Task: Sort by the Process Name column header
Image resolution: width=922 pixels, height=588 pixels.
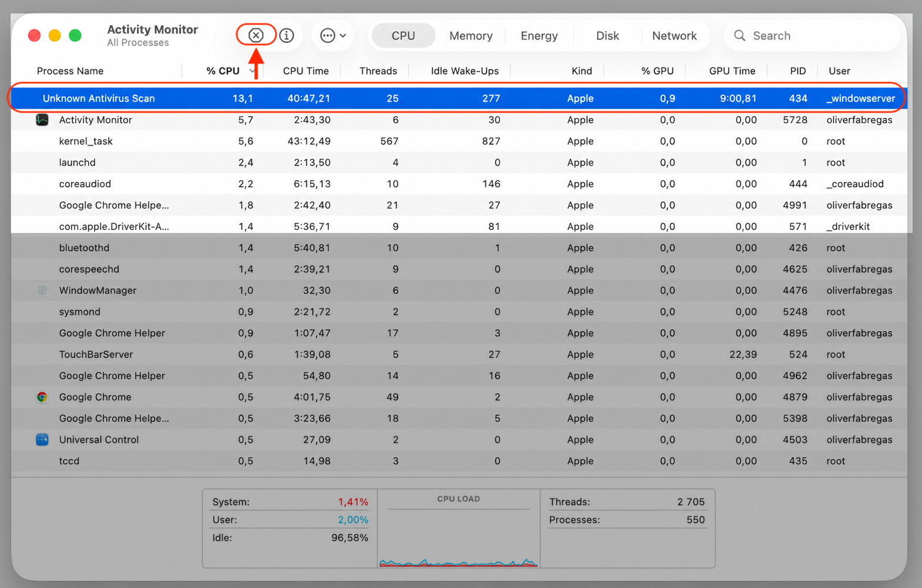Action: click(x=70, y=71)
